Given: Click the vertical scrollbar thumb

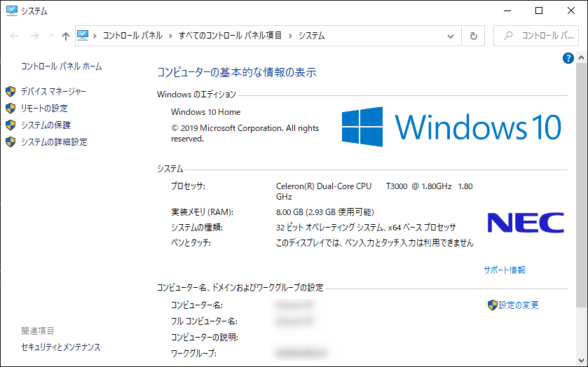Looking at the screenshot, I should pos(581,185).
